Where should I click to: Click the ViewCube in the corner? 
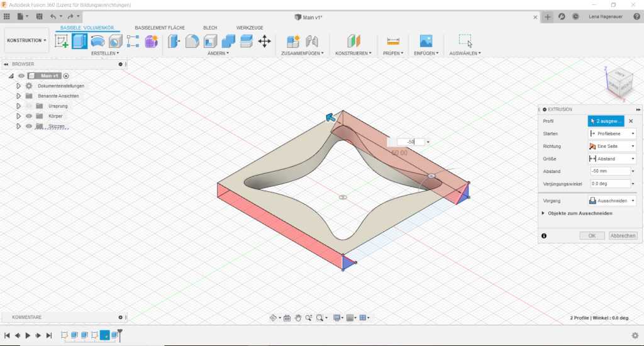[620, 83]
